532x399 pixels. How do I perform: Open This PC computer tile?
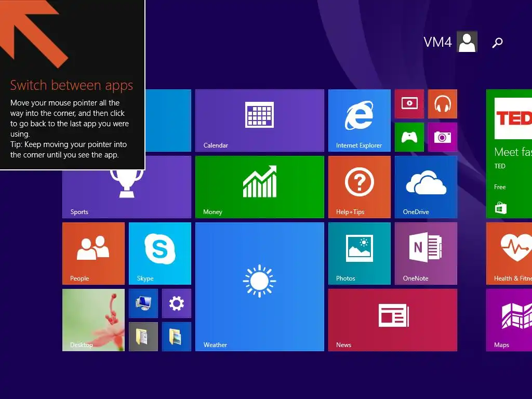[143, 303]
